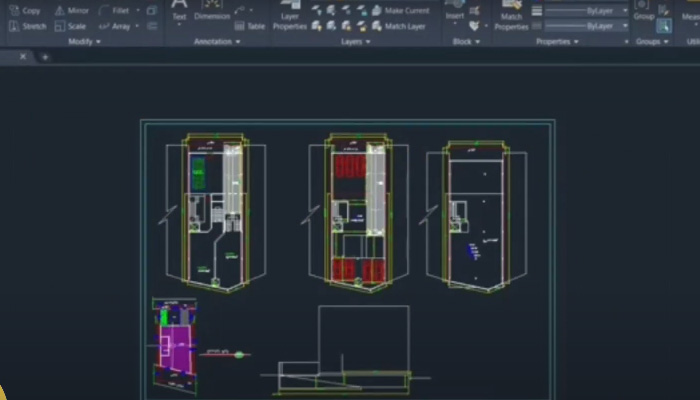Open a new drawing tab with plus
700x400 pixels.
45,57
